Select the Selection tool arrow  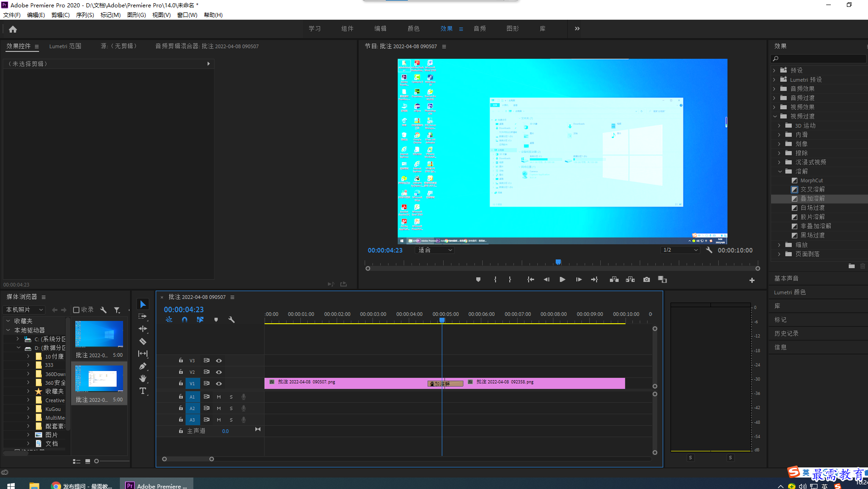[x=143, y=304]
